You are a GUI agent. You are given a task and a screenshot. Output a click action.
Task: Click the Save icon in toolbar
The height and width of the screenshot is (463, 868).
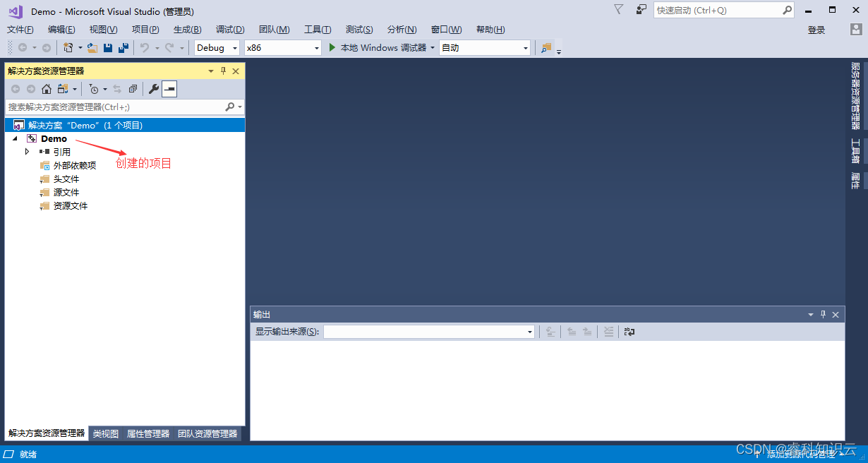click(x=108, y=47)
